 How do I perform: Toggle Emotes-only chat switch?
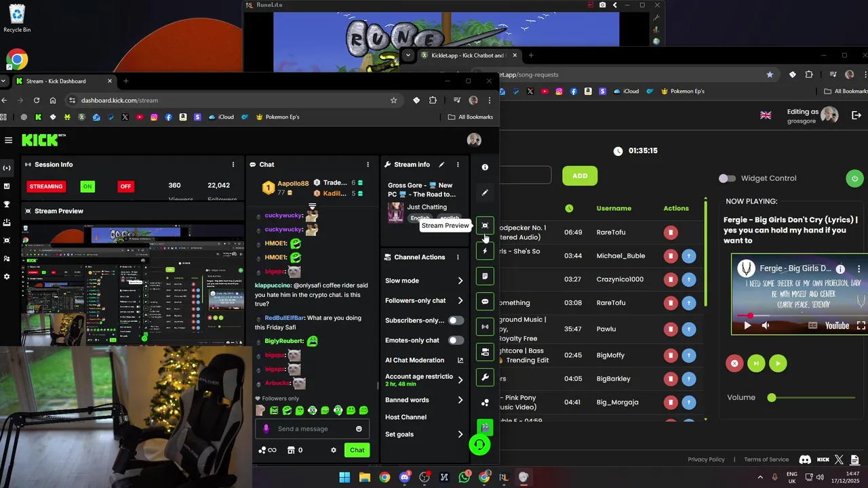(456, 340)
